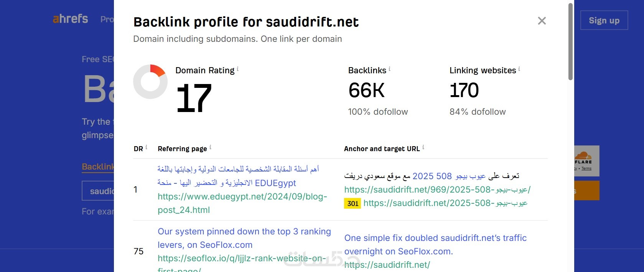
Task: Open the seoflox.io referring page URL
Action: click(x=242, y=259)
